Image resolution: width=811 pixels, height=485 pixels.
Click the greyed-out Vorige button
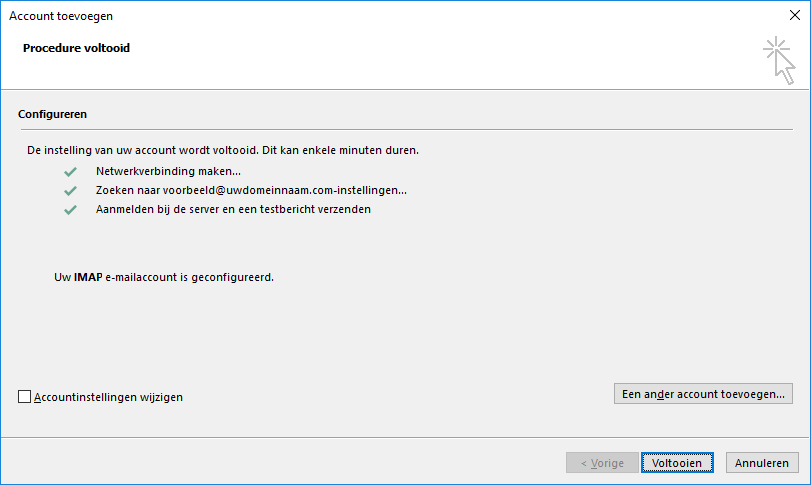[602, 462]
